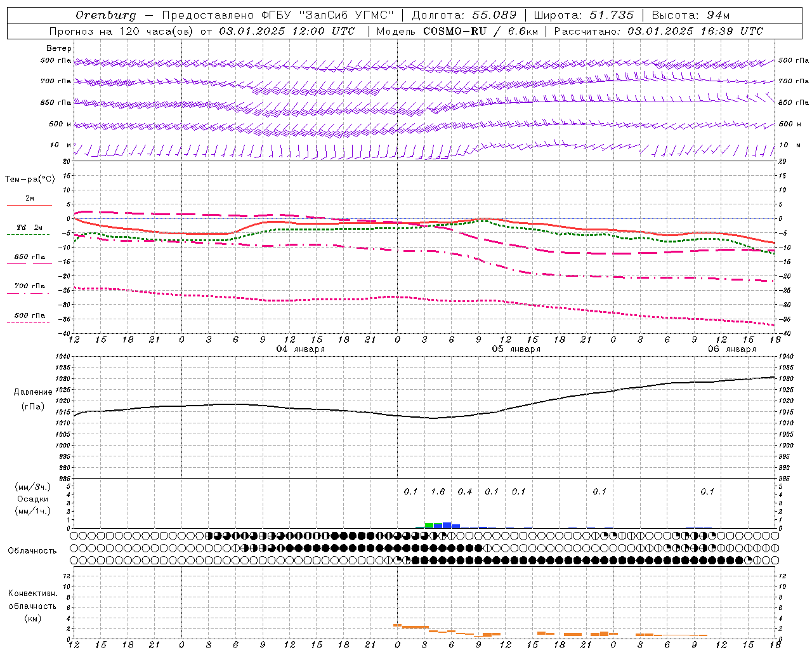The height and width of the screenshot is (650, 812).
Task: Click the 'Давление' pressure label
Action: [x=33, y=392]
